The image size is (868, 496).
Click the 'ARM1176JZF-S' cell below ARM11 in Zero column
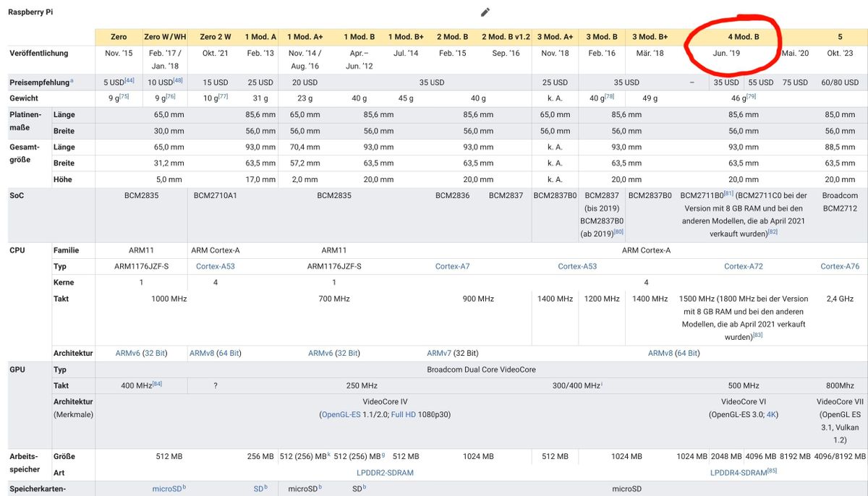pos(141,267)
